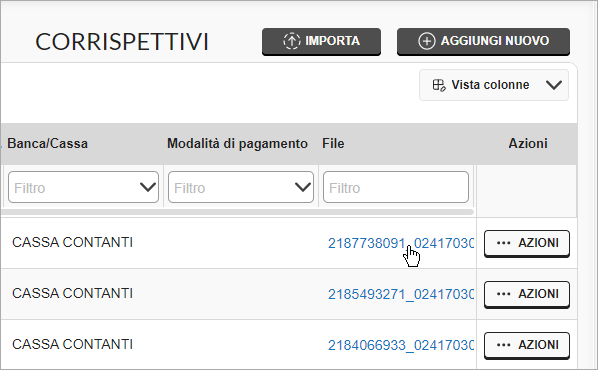The width and height of the screenshot is (598, 370).
Task: Expand the Vista colonne chevron
Action: [553, 85]
